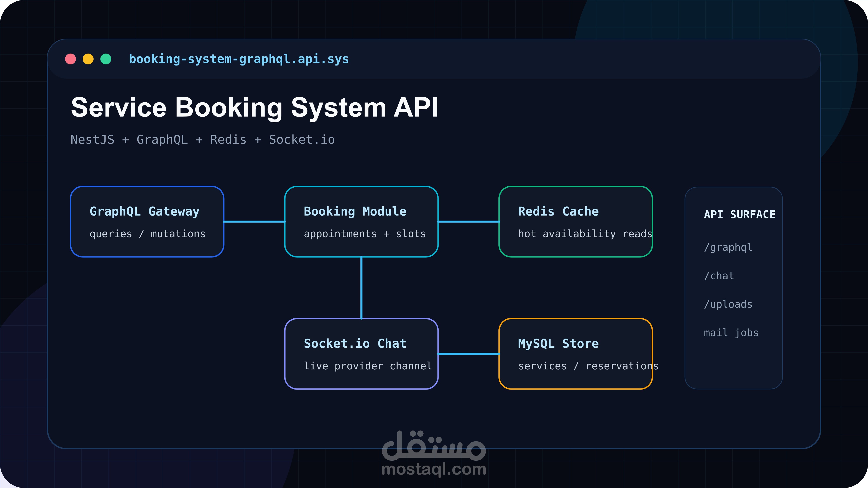Click the Service Booking System API heading
Screen dimensions: 868x488
[255, 107]
